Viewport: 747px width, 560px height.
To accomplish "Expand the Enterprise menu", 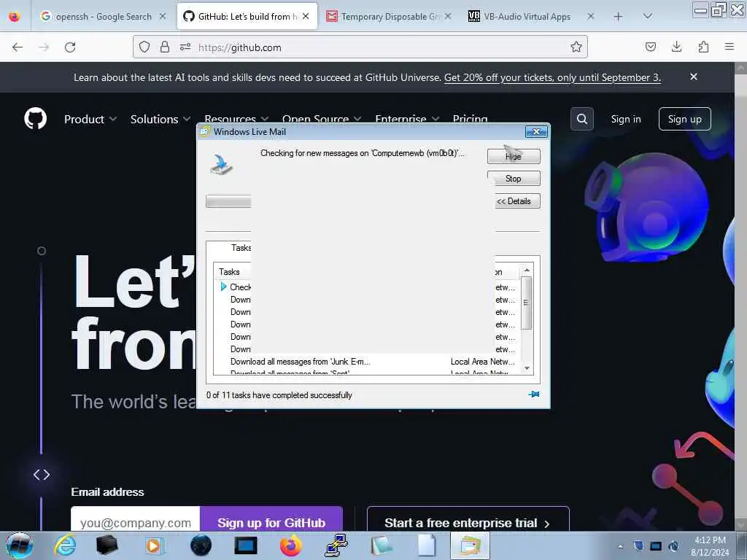I will 407,119.
